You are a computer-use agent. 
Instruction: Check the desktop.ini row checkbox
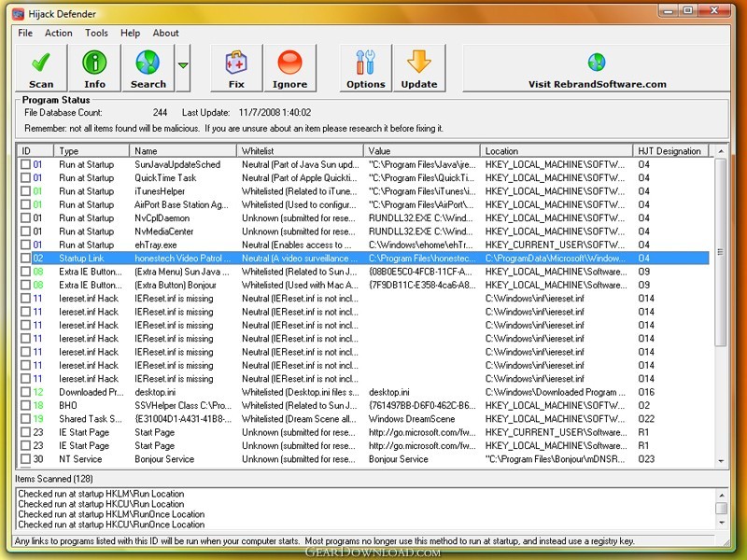pos(26,392)
